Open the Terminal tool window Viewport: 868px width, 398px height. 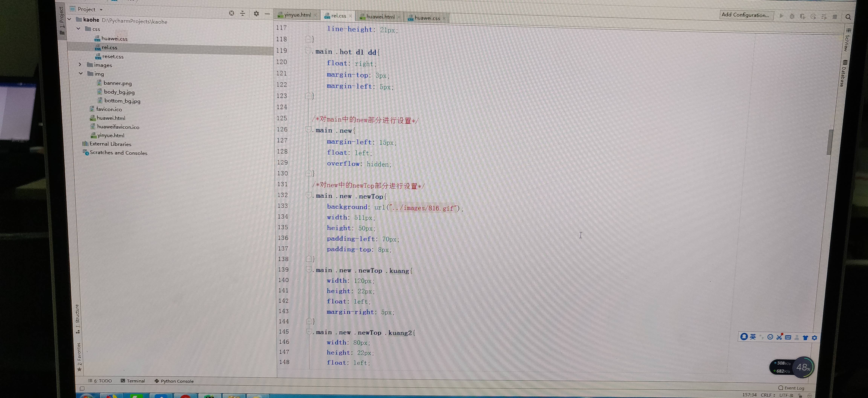(x=133, y=381)
